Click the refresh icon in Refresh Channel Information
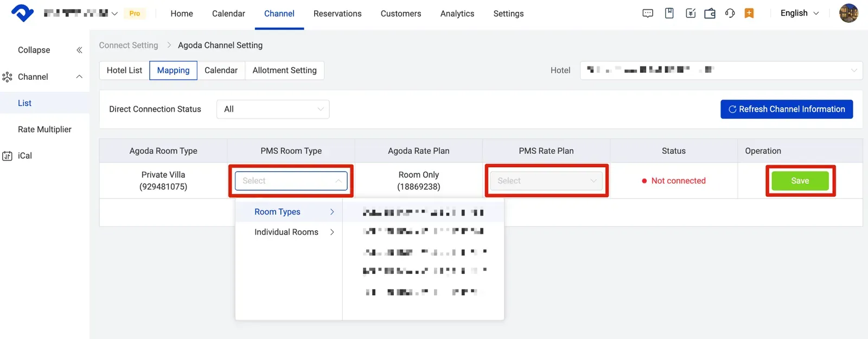This screenshot has width=868, height=339. (732, 109)
